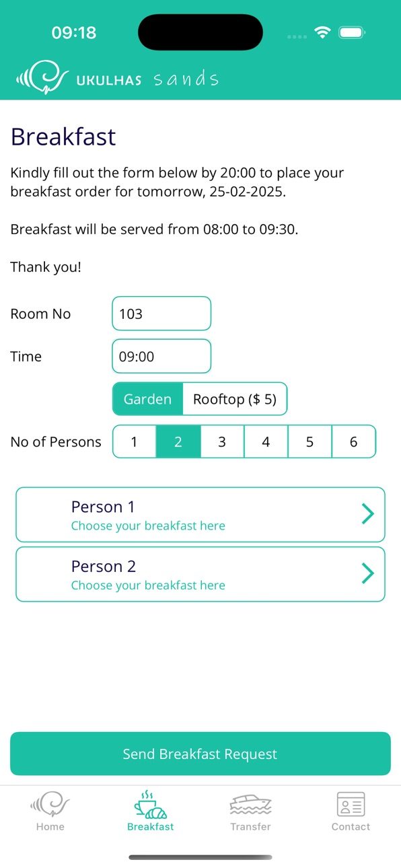401x868 pixels.
Task: Expand Person 2 breakfast chevron
Action: click(x=368, y=573)
